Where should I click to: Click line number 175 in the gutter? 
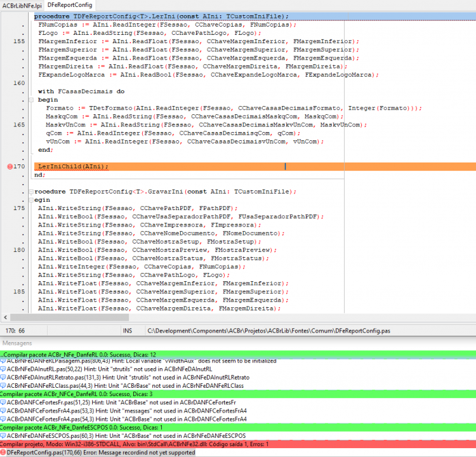click(x=19, y=208)
